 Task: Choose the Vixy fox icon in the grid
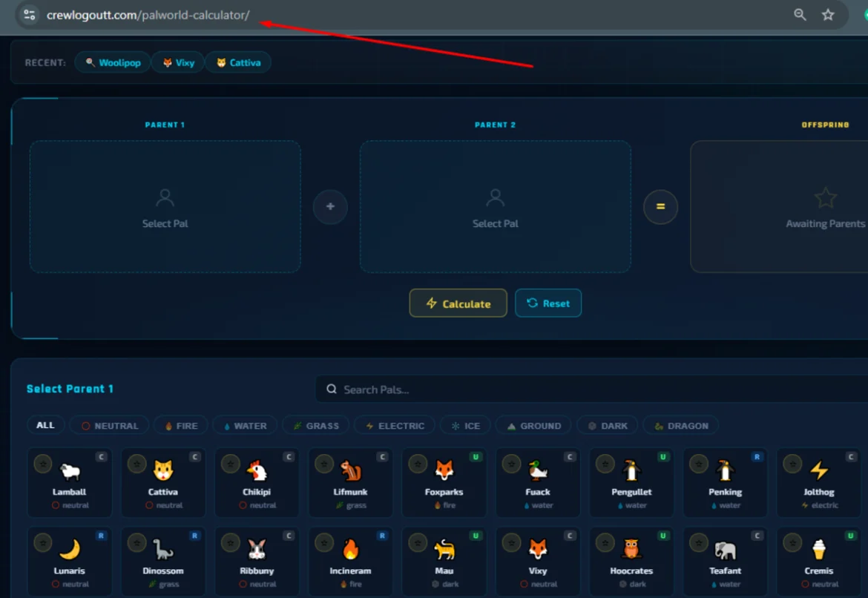pyautogui.click(x=538, y=550)
